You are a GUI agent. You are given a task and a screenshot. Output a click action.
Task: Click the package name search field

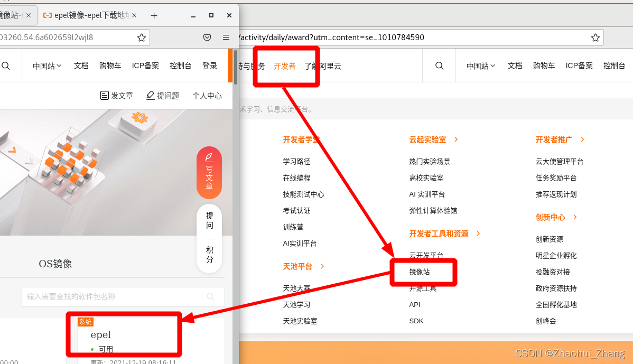[123, 296]
